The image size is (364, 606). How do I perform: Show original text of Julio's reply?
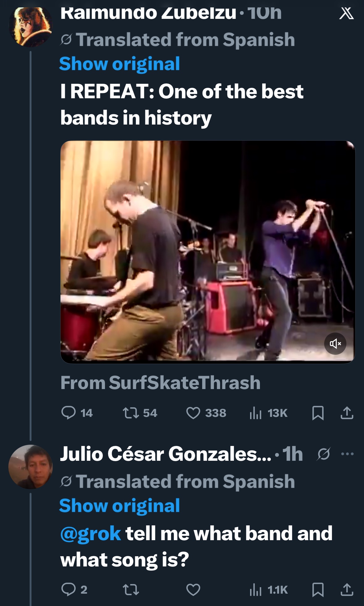(119, 506)
